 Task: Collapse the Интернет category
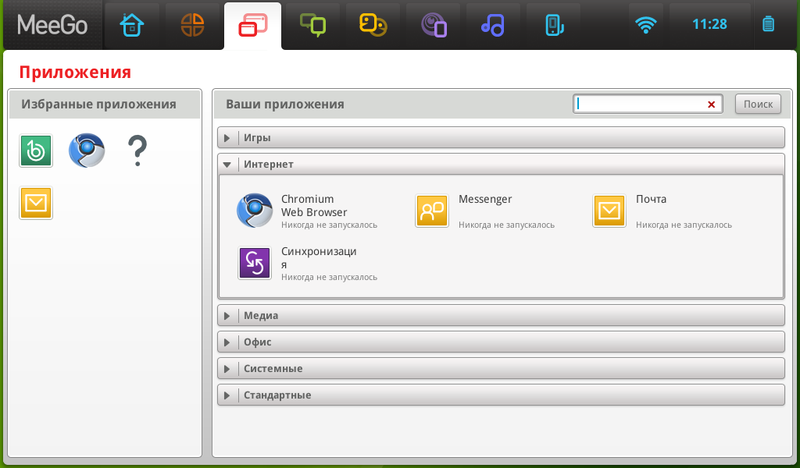(501, 164)
